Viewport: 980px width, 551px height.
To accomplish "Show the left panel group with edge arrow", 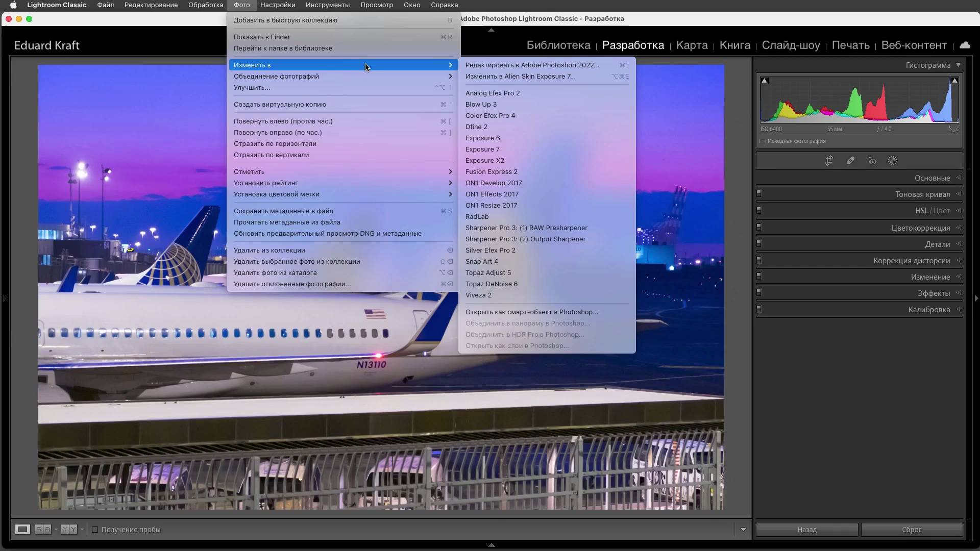I will coord(4,298).
